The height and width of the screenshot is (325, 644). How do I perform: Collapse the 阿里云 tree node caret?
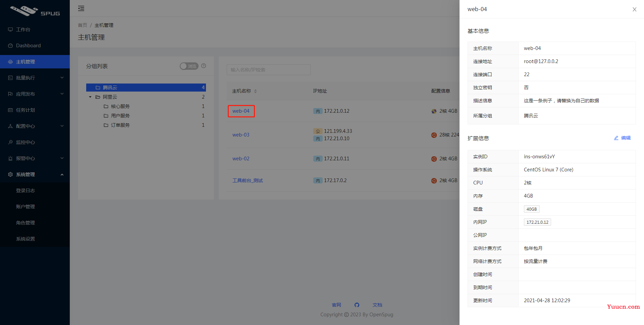(90, 97)
